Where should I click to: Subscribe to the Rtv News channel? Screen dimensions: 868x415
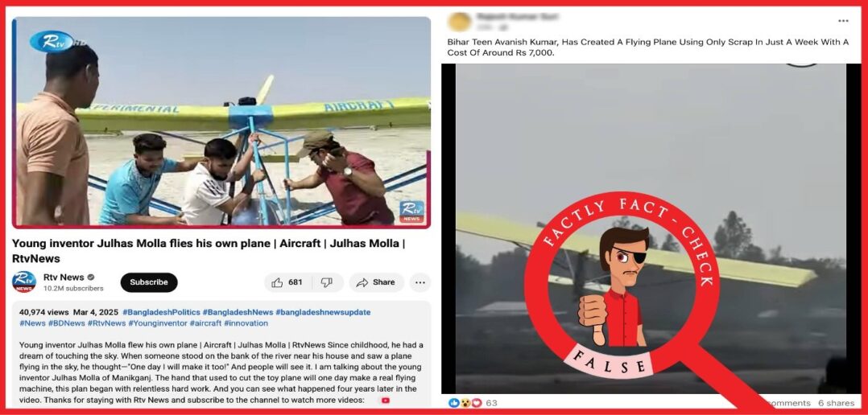(149, 282)
